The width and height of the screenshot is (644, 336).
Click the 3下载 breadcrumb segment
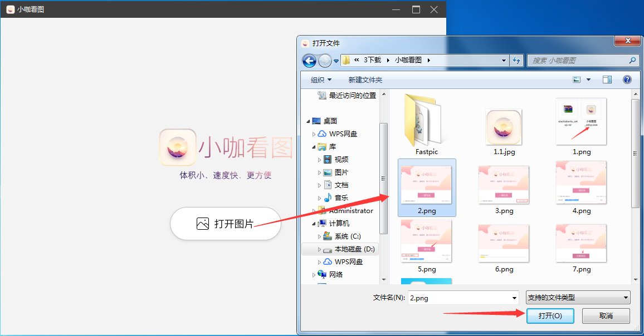(x=372, y=60)
